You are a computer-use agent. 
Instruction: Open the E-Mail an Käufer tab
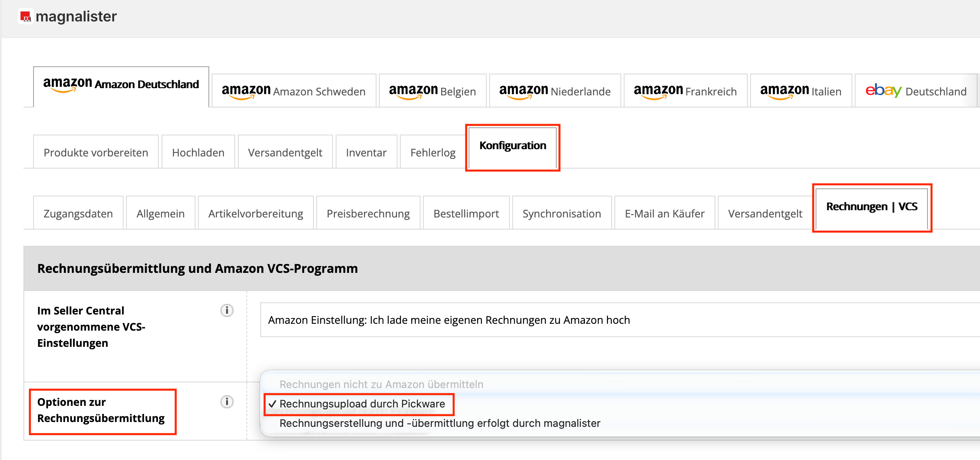tap(665, 213)
